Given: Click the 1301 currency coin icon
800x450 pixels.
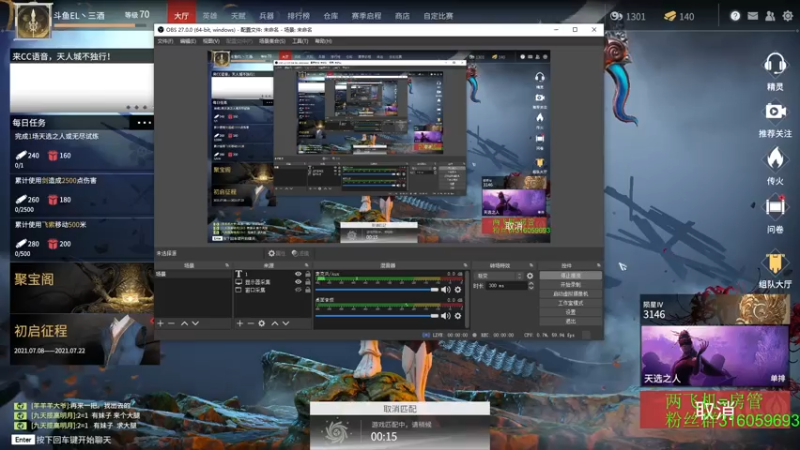Looking at the screenshot, I should (616, 16).
